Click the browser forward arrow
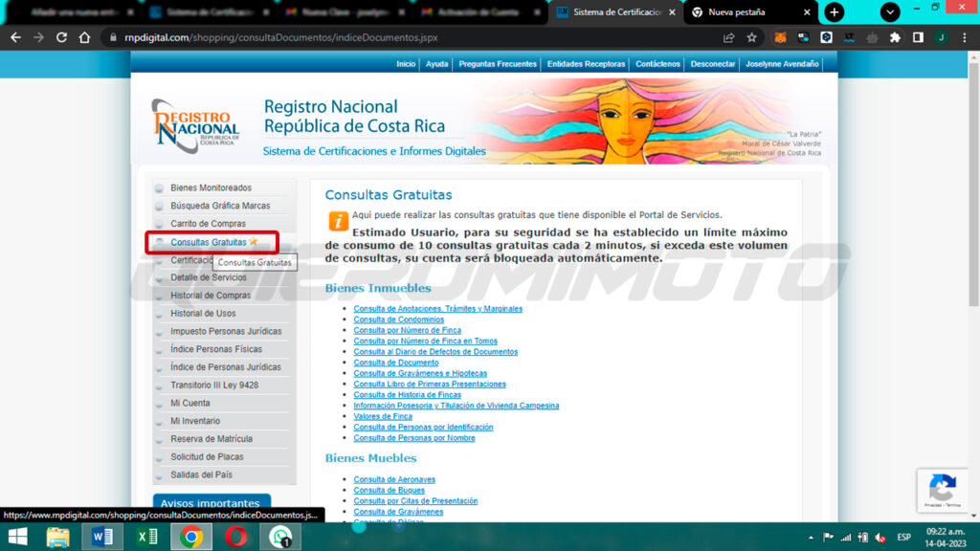 pyautogui.click(x=38, y=37)
